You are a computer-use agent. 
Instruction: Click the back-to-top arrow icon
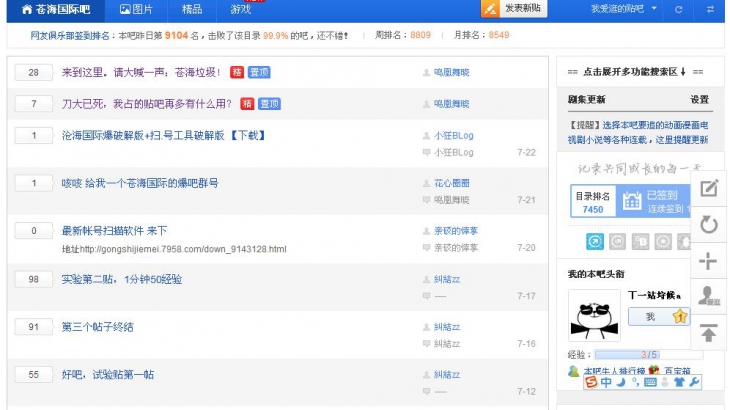pos(709,333)
